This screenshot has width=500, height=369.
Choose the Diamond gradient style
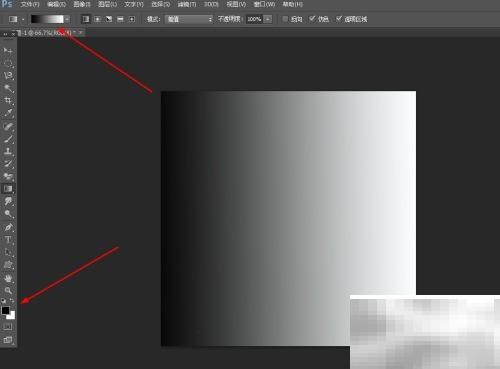132,19
